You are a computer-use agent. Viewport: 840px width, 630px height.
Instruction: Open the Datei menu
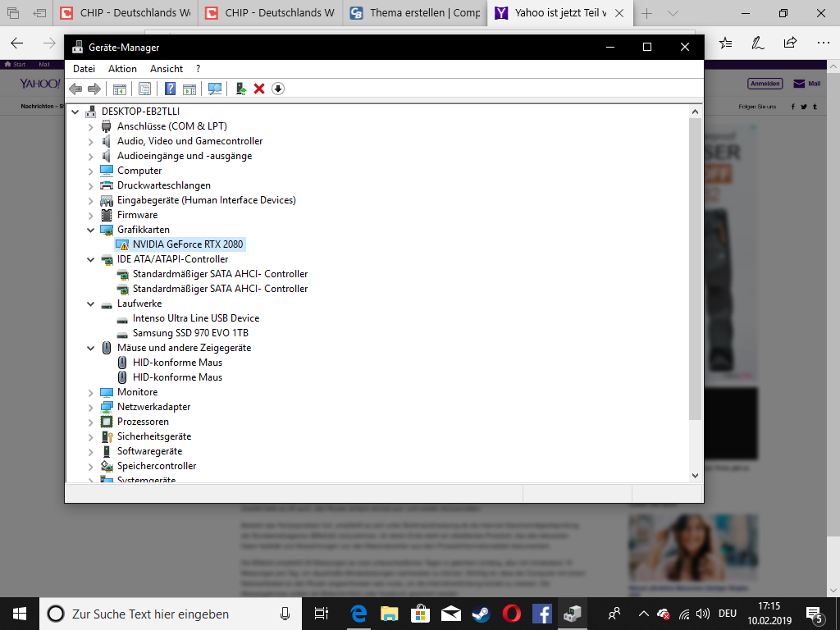[x=84, y=69]
